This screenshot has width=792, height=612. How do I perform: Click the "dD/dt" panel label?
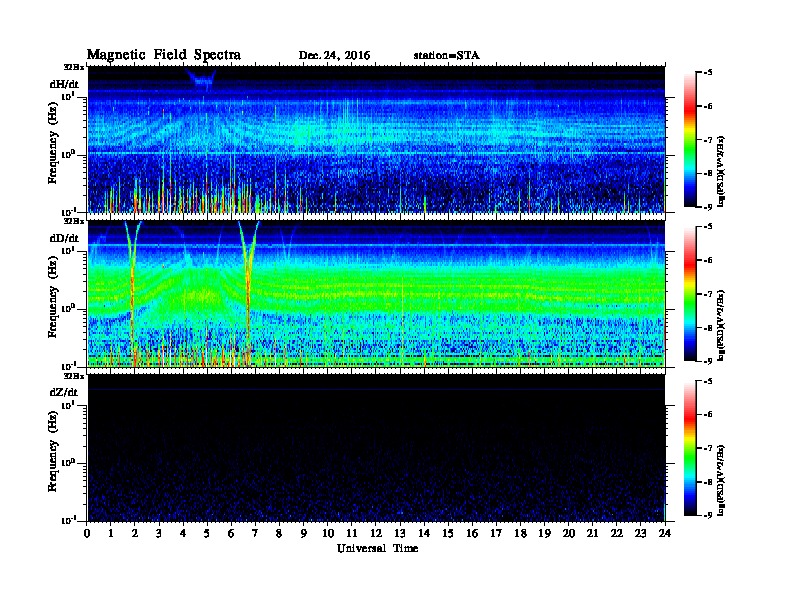pos(64,238)
